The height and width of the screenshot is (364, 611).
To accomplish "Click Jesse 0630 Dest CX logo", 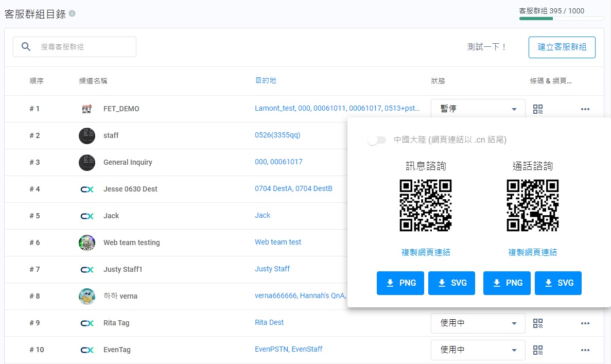I will 87,189.
